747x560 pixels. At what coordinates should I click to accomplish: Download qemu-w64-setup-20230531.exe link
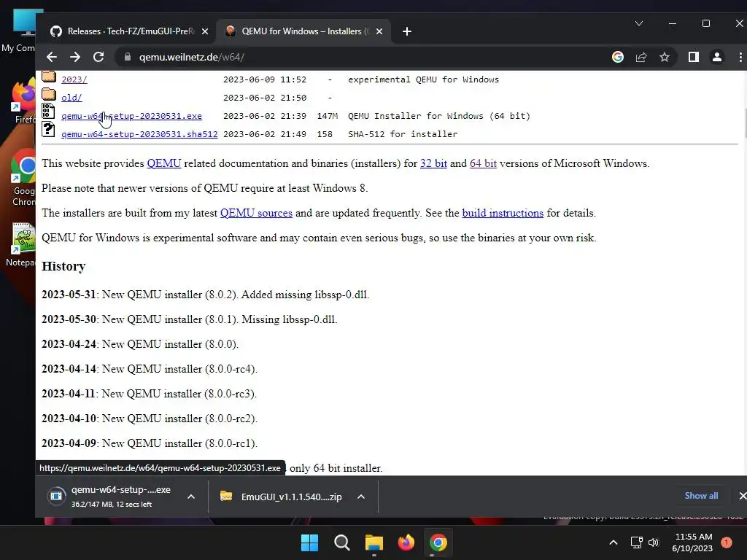click(x=131, y=116)
